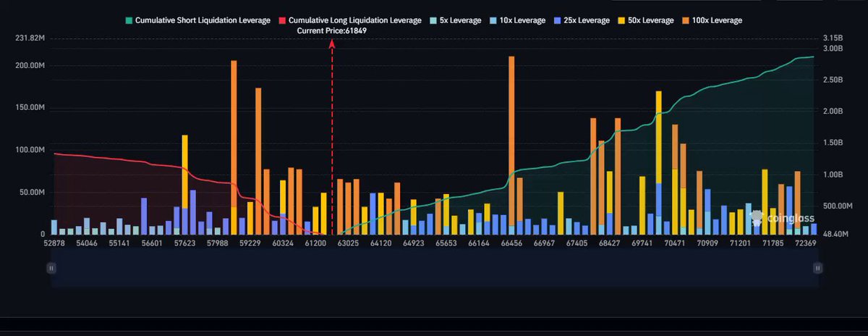Toggle the 25x Leverage legend series
Image resolution: width=868 pixels, height=336 pixels.
click(582, 20)
